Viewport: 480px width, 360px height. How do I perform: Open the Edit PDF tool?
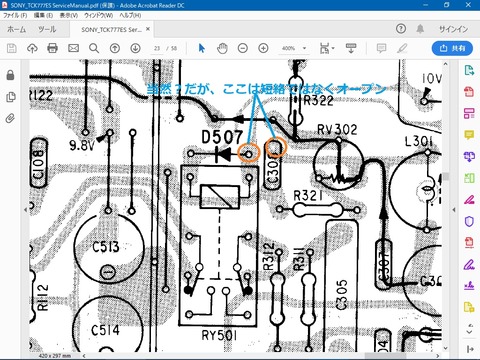click(x=469, y=114)
